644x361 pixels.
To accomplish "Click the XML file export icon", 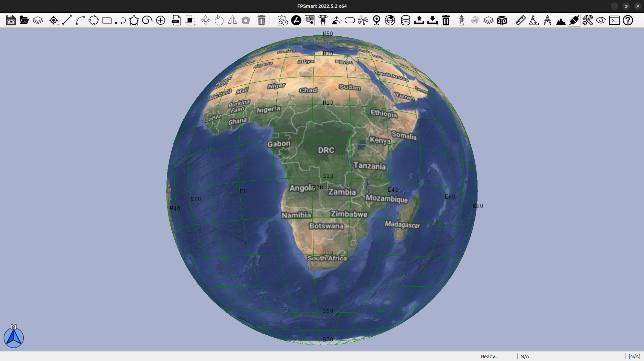I will [x=176, y=21].
